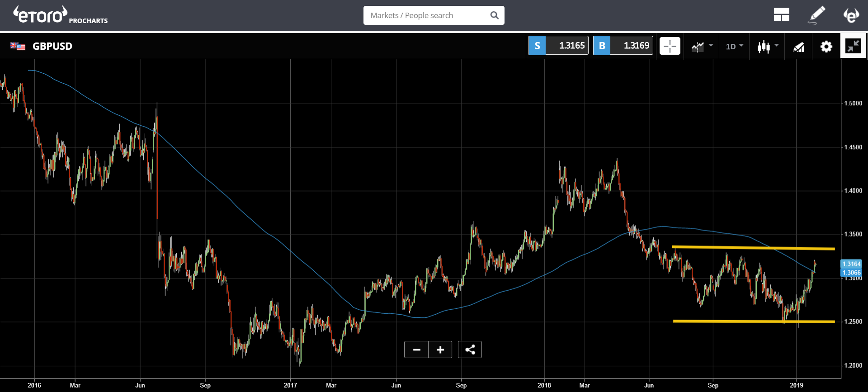Screen dimensions: 868x392
Task: Share the chart using share icon
Action: [470, 349]
